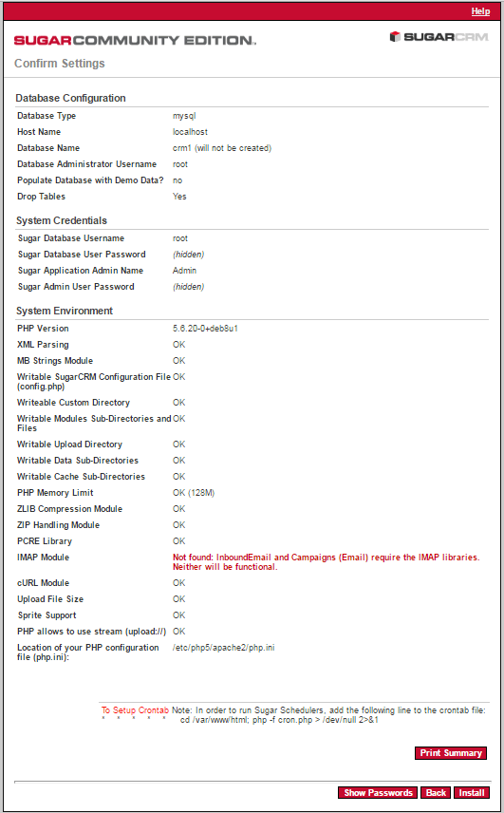Select the PHP version '5.6.20-0+deb8u1'

205,329
